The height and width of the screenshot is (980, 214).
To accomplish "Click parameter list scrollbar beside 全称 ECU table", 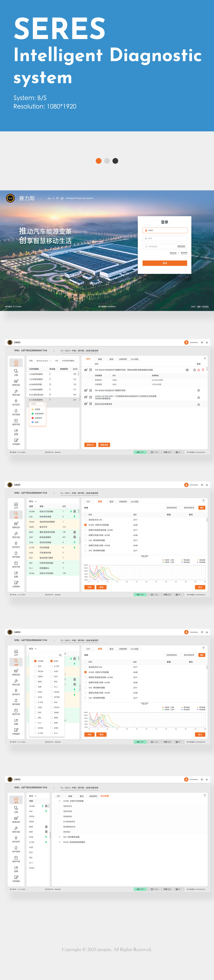I will [x=207, y=520].
